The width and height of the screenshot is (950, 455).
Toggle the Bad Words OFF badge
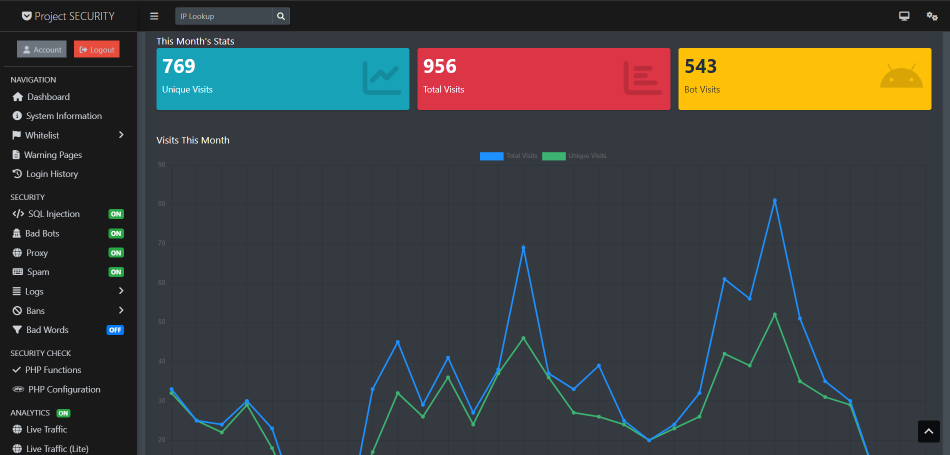[x=115, y=330]
